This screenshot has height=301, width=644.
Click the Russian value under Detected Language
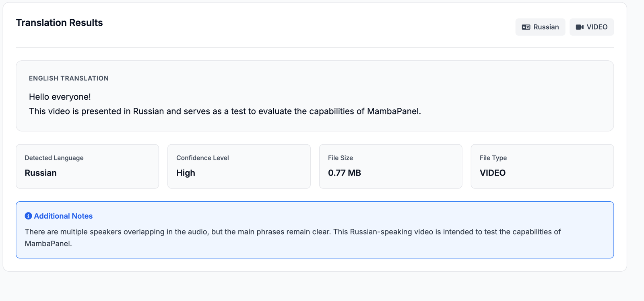coord(41,173)
